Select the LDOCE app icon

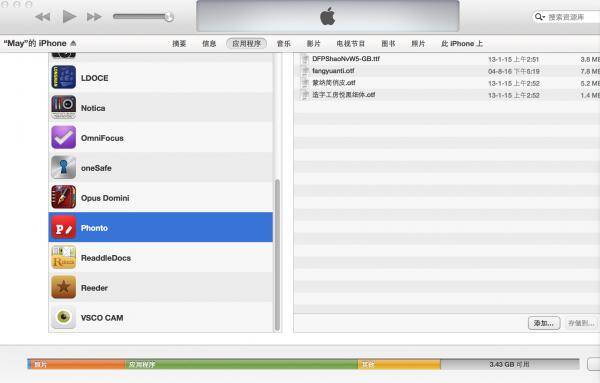(x=64, y=77)
